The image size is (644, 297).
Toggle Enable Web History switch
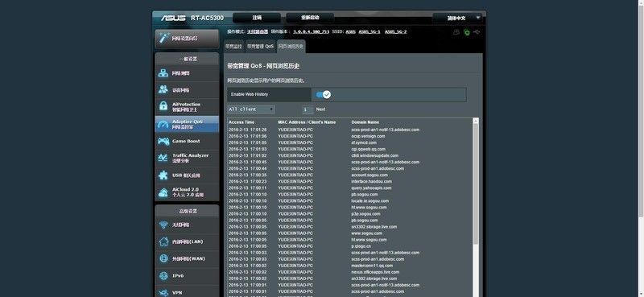click(x=324, y=94)
